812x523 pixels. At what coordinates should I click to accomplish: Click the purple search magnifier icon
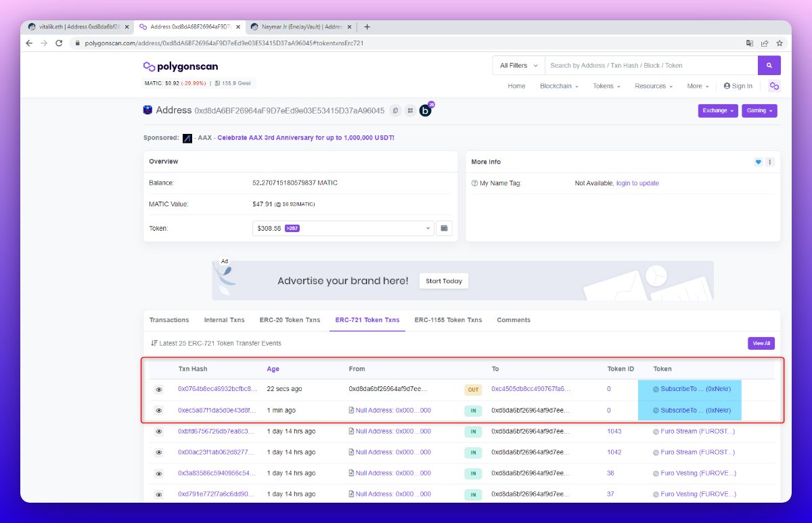(769, 65)
